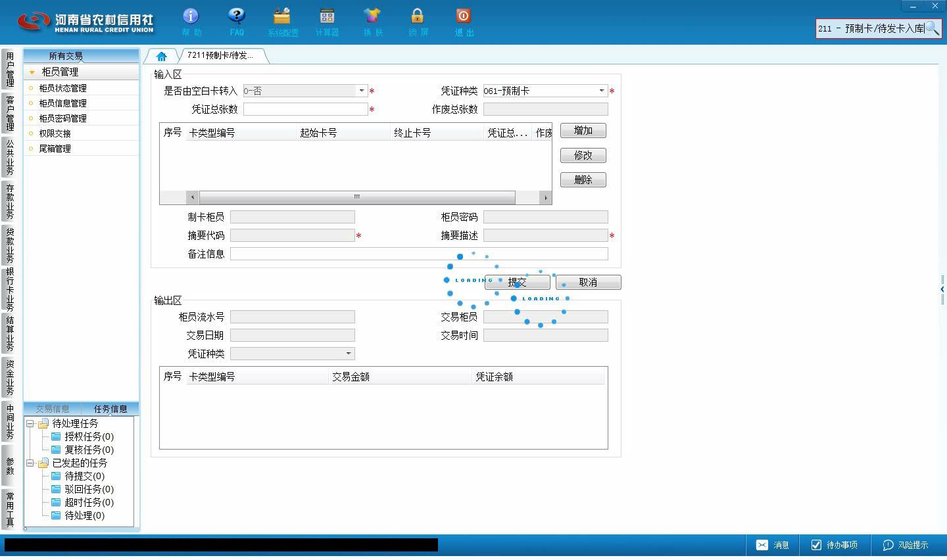Open the 客户管理 side tab
The width and height of the screenshot is (947, 560).
click(x=9, y=113)
